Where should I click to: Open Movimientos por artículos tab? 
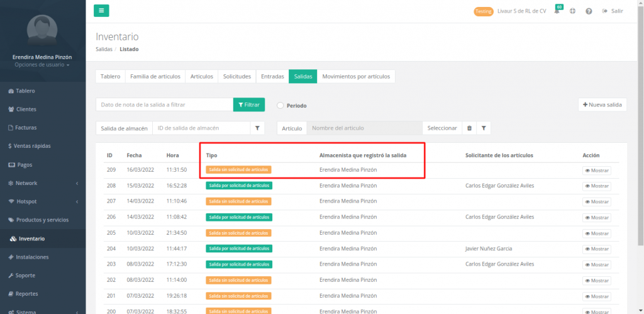[356, 77]
